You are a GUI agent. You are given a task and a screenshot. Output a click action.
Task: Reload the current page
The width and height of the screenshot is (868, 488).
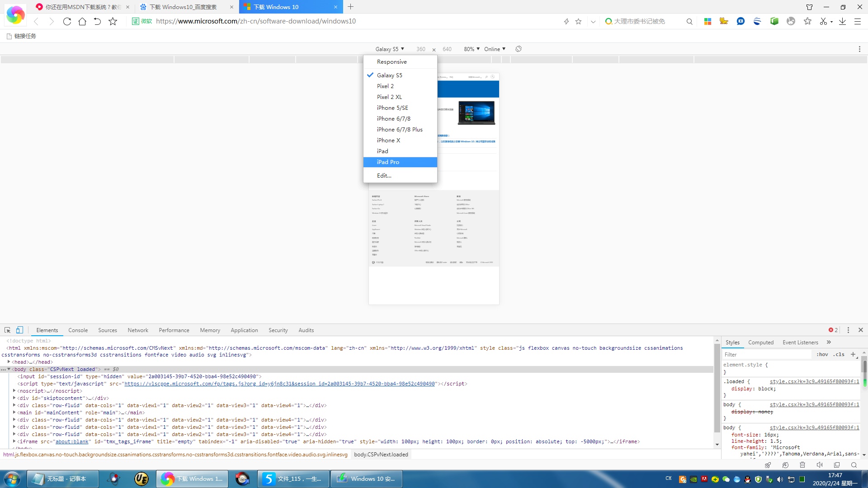click(67, 21)
